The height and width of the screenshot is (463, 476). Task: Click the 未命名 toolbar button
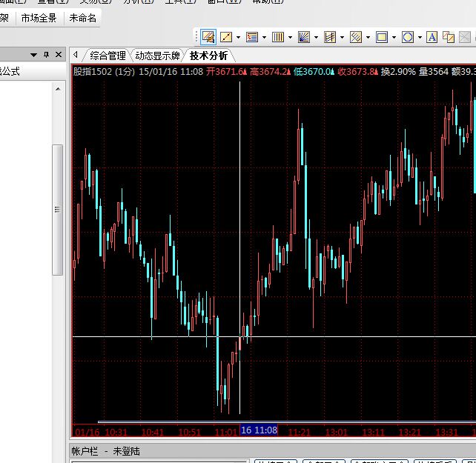coord(83,19)
